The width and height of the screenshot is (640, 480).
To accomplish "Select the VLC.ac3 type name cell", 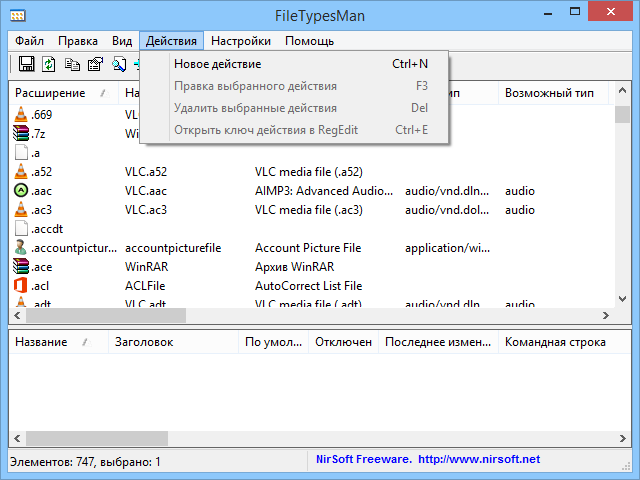I will tap(146, 210).
